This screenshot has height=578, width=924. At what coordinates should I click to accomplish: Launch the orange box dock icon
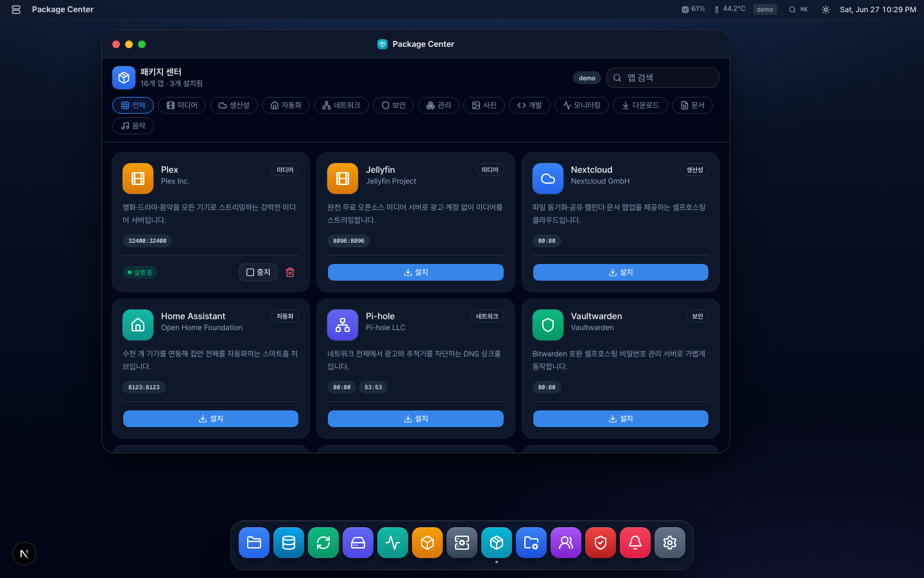pyautogui.click(x=427, y=543)
